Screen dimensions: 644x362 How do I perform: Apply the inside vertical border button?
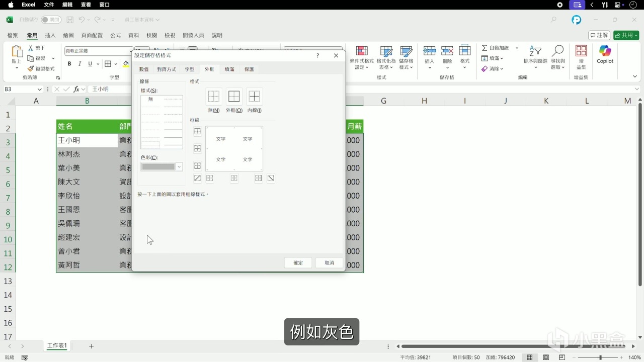tap(234, 178)
